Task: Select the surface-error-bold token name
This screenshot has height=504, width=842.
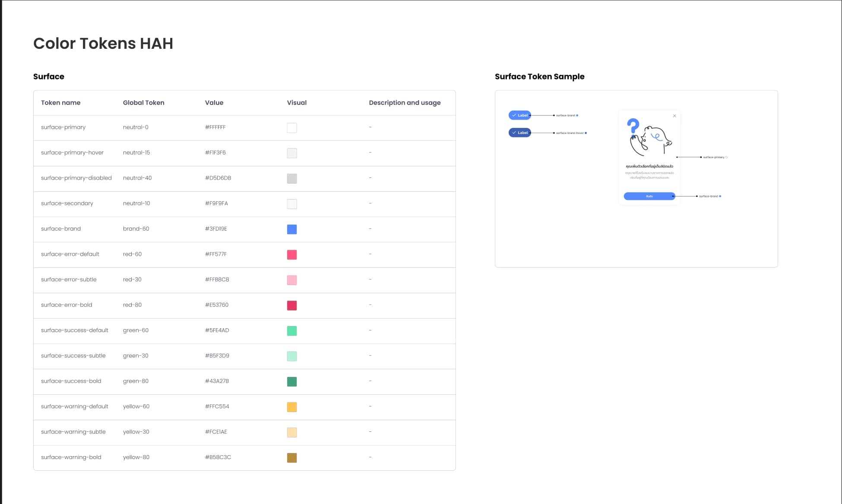Action: pyautogui.click(x=66, y=305)
